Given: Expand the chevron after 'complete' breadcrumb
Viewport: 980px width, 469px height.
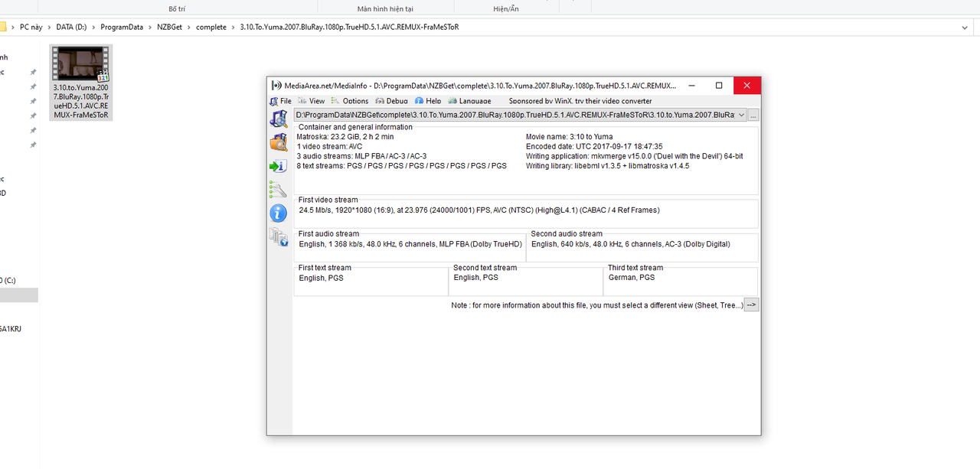Looking at the screenshot, I should 234,27.
